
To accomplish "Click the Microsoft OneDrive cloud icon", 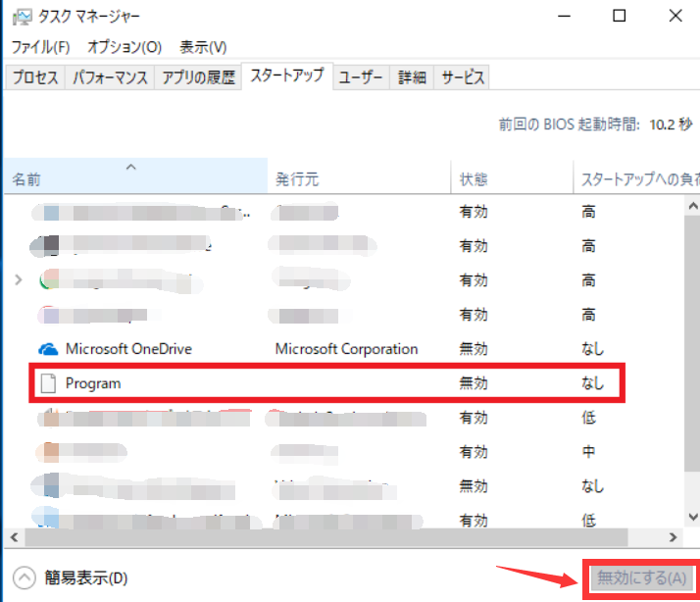I will [48, 349].
